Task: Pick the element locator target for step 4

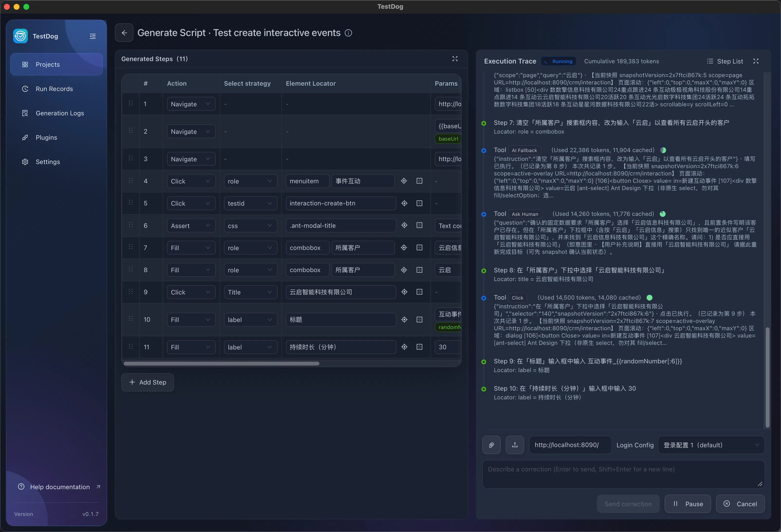Action: [x=404, y=181]
